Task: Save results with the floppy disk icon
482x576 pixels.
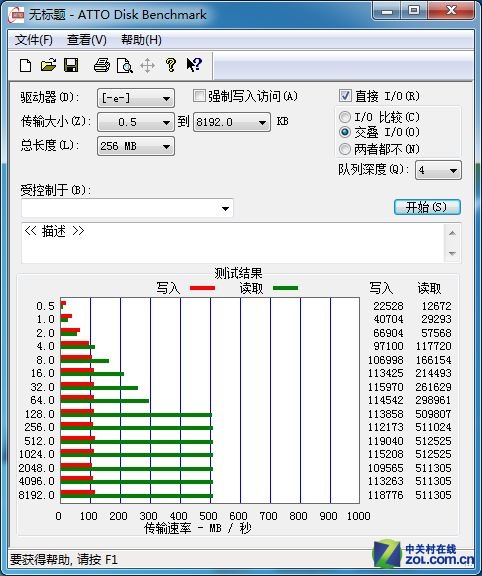Action: (71, 65)
